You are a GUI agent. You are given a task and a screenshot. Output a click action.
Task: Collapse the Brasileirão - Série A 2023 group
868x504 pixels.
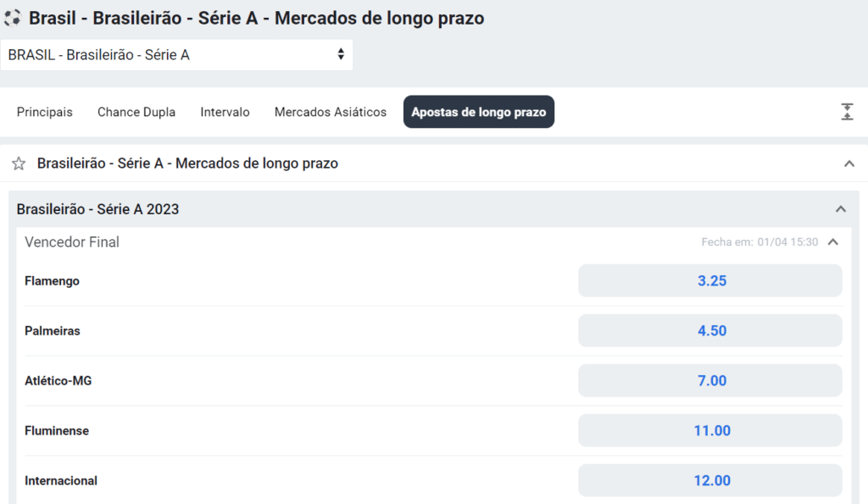click(x=841, y=209)
